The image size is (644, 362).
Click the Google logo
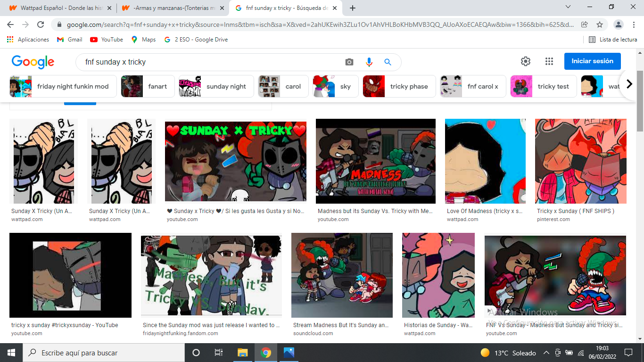pyautogui.click(x=33, y=62)
